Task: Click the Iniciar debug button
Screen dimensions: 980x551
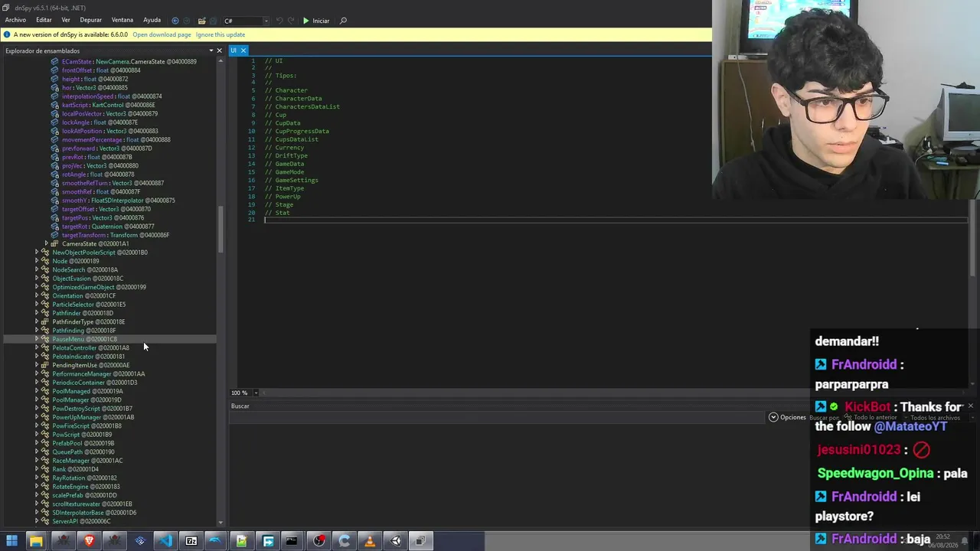Action: 316,21
